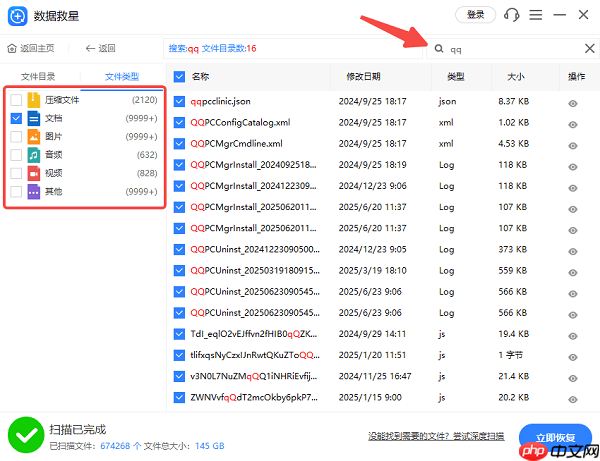600x461 pixels.
Task: Preview QQPCConfigCatalog.xml with the eye icon
Action: (572, 125)
